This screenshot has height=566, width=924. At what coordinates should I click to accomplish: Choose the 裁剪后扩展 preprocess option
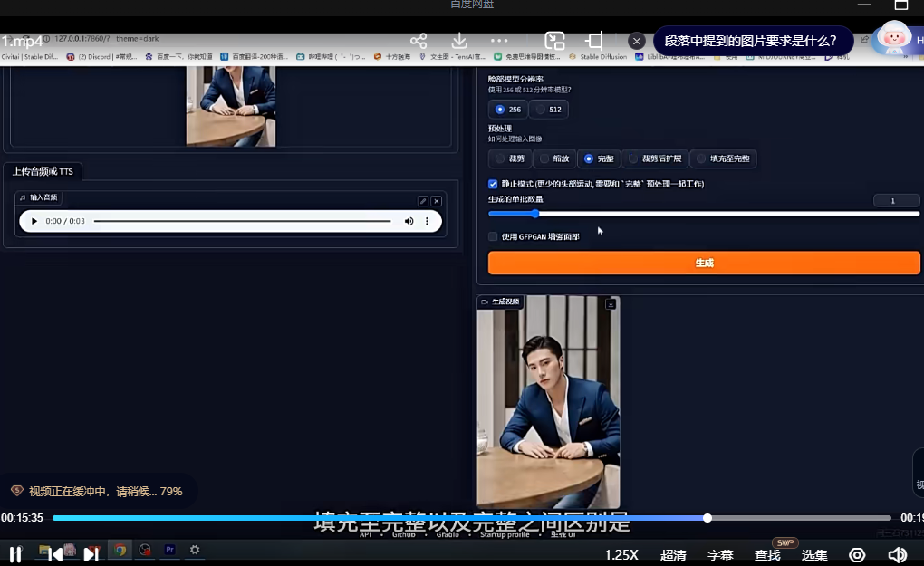(x=655, y=158)
